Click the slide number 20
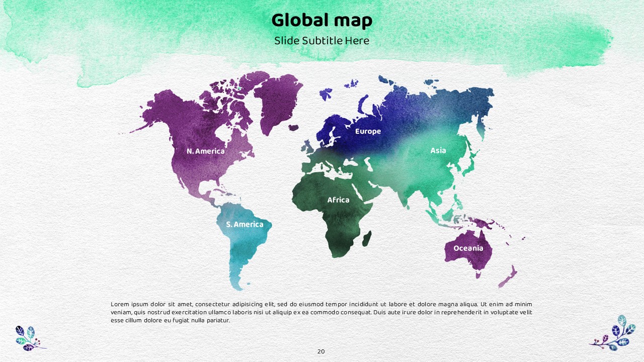 (321, 351)
